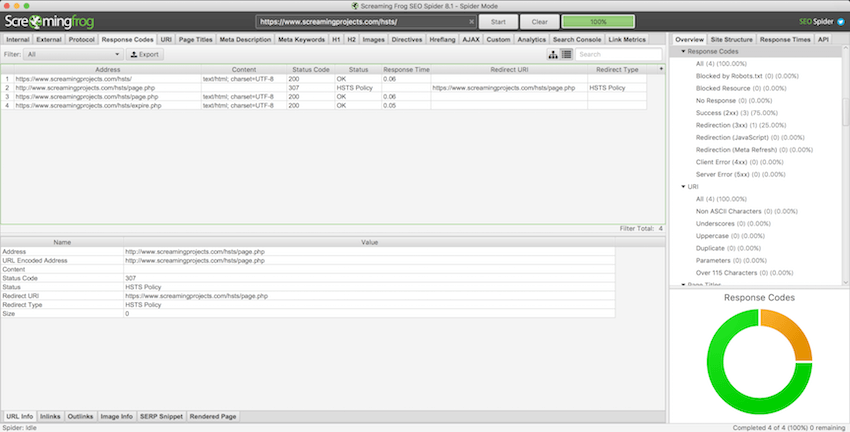Image resolution: width=850 pixels, height=432 pixels.
Task: Click the Screaming Frog logo
Action: click(49, 22)
